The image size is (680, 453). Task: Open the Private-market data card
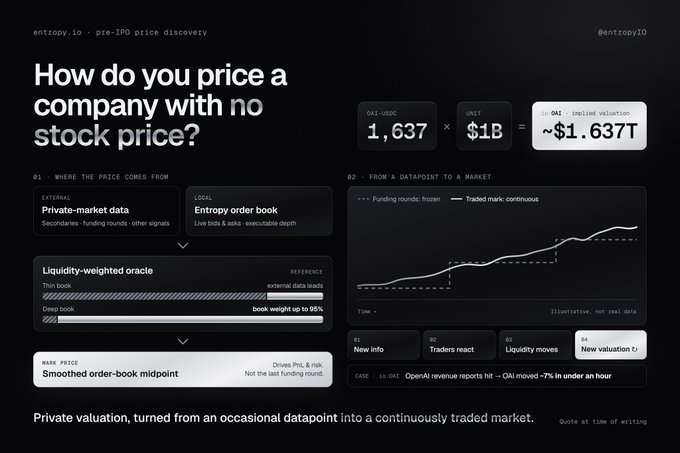click(106, 211)
